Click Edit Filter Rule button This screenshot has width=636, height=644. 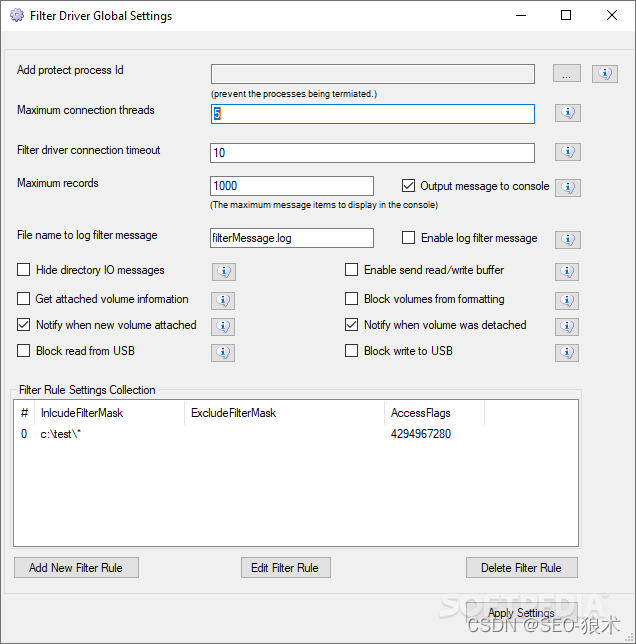pyautogui.click(x=286, y=568)
